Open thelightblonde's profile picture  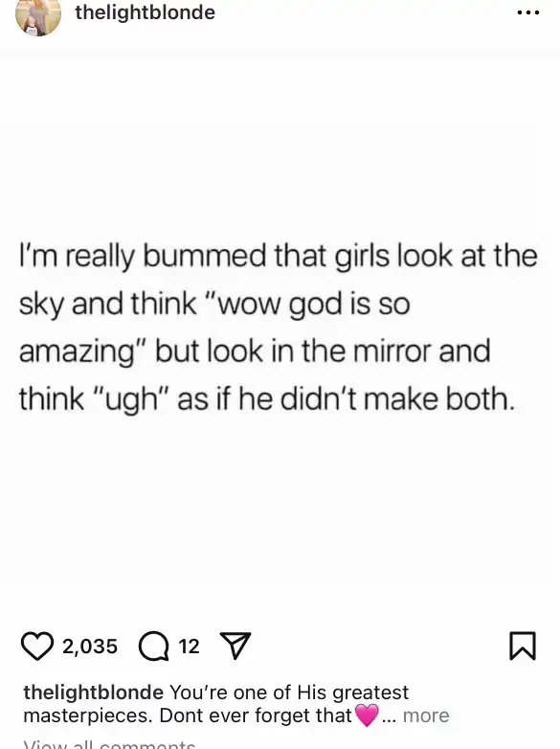(x=38, y=14)
